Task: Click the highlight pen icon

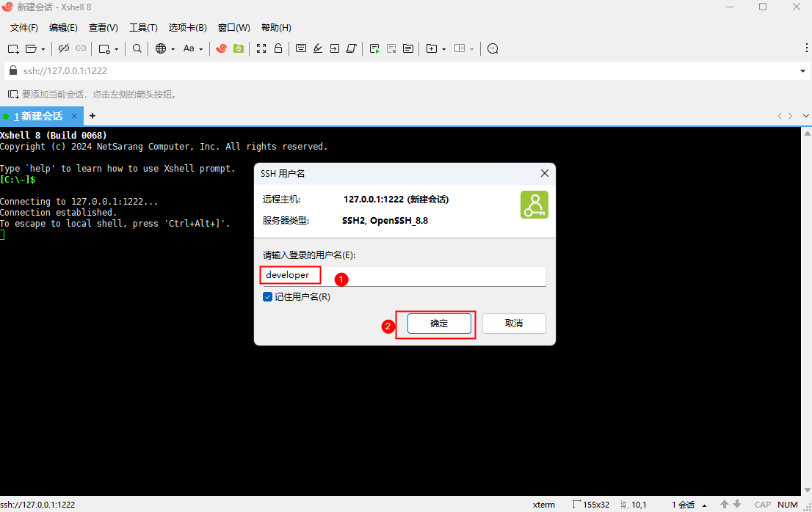Action: (318, 48)
